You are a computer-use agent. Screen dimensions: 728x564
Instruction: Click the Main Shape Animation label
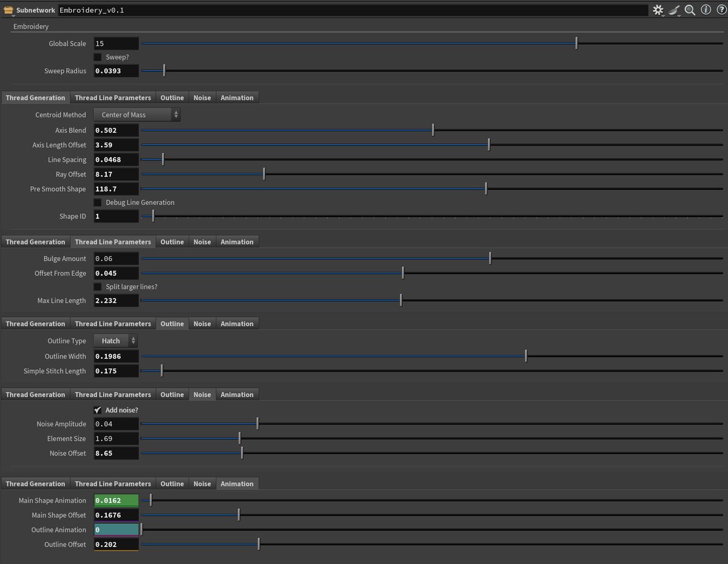52,501
